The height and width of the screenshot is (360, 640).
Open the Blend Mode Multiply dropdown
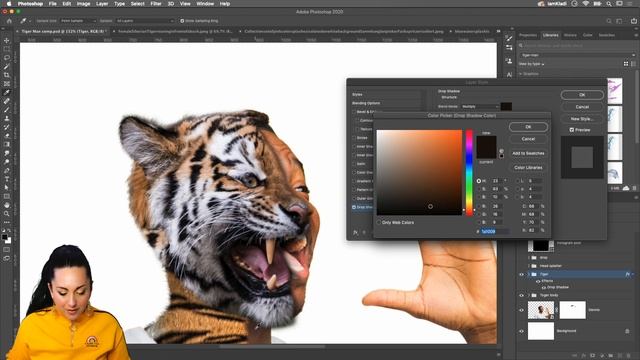point(480,107)
